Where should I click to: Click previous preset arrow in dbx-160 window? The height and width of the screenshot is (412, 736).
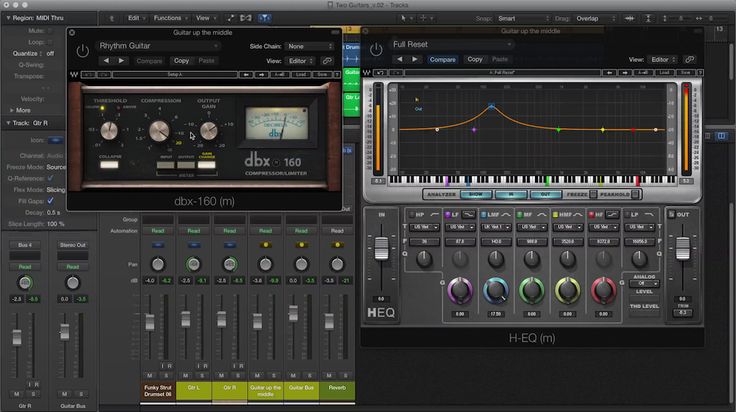click(106, 61)
